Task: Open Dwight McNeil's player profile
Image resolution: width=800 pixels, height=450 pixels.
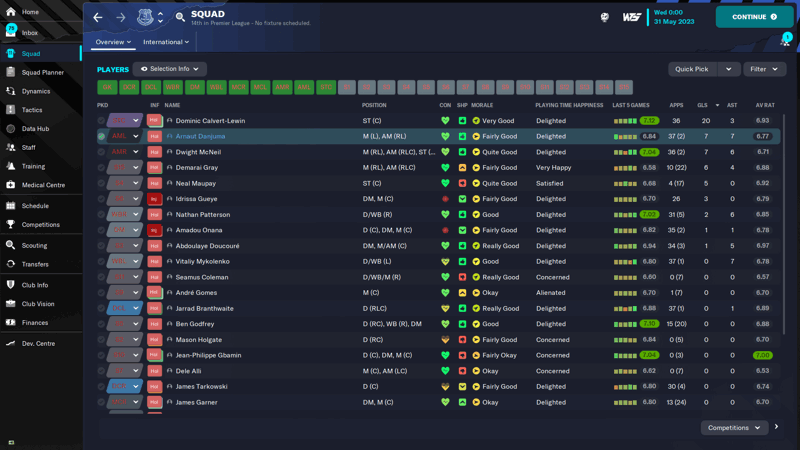Action: tap(198, 152)
